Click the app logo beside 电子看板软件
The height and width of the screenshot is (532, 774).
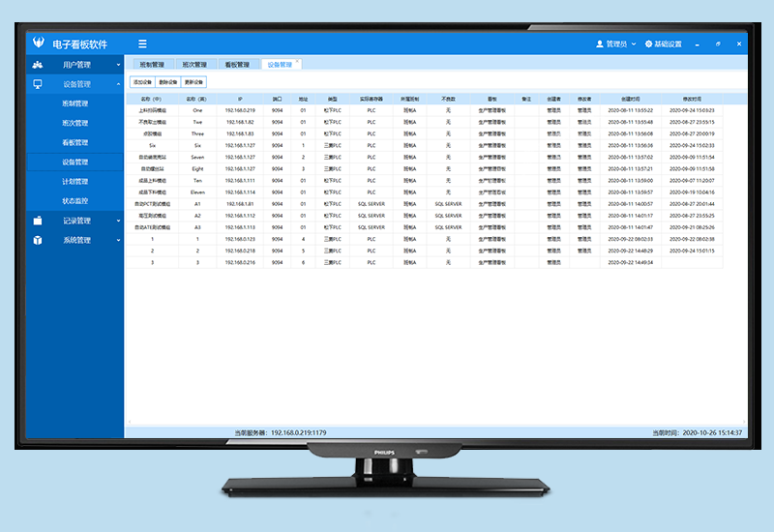click(38, 44)
